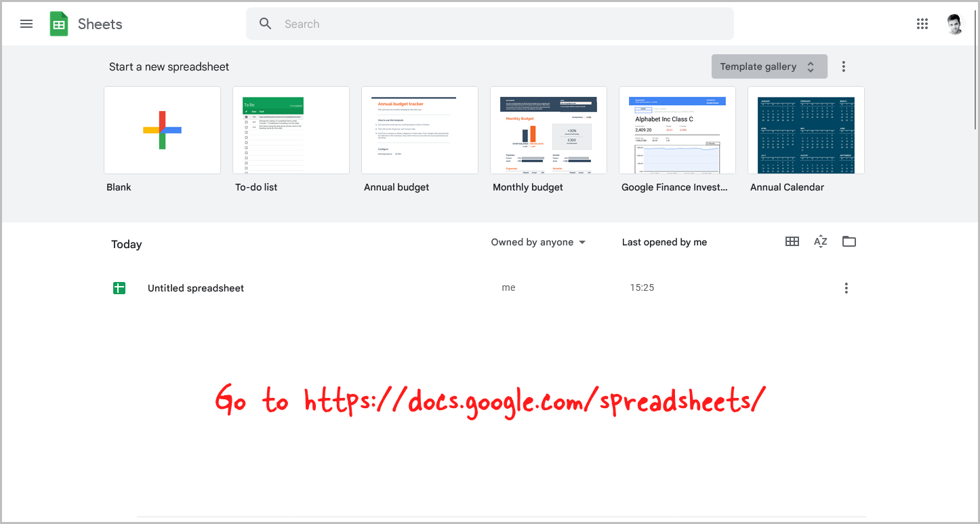980x524 pixels.
Task: Open the Untitled spreadsheet file
Action: [196, 288]
